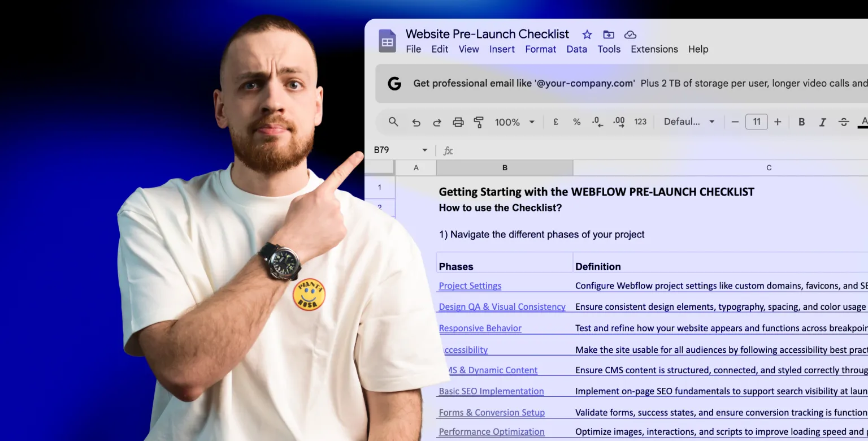Click the Getting Starting heading cell
This screenshot has height=441, width=868.
click(597, 192)
